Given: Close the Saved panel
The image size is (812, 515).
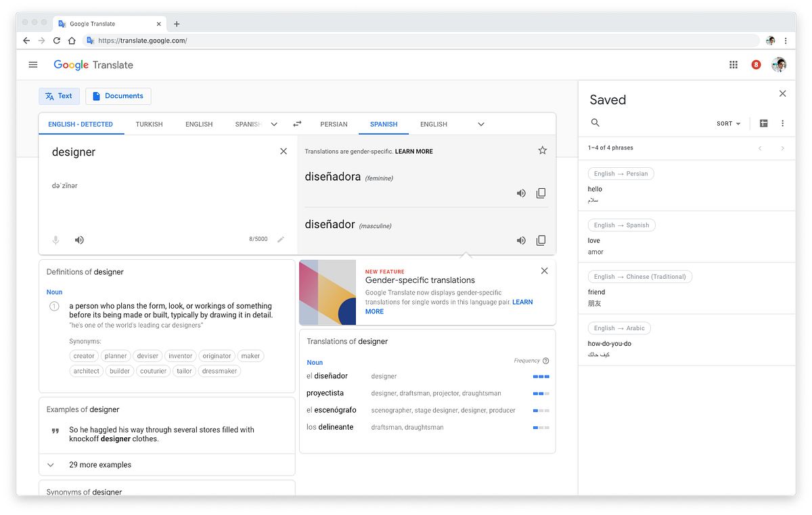Looking at the screenshot, I should pos(783,93).
